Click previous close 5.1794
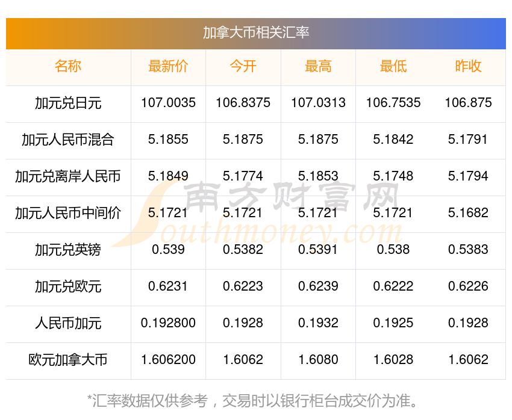This screenshot has width=512, height=420. click(x=468, y=176)
